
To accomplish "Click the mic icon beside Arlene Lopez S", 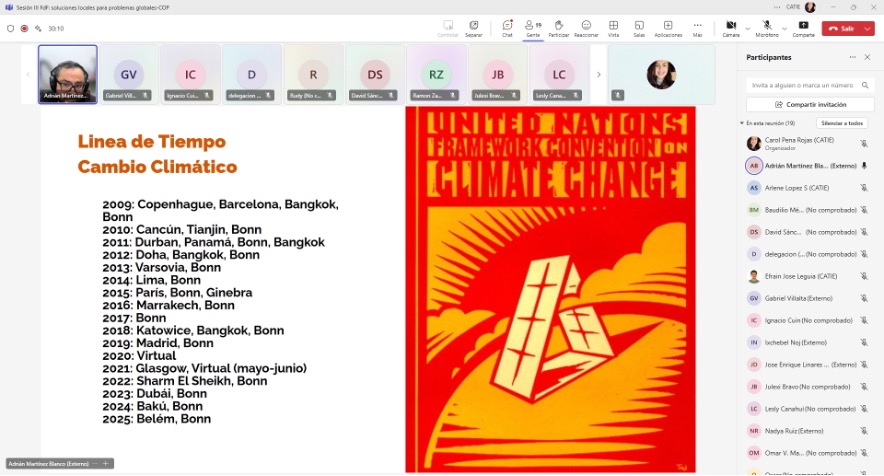I will click(x=864, y=188).
